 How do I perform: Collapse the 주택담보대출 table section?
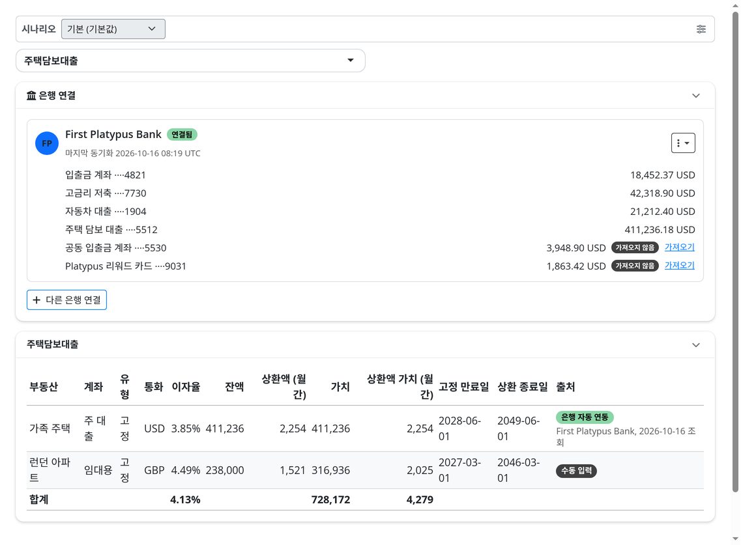click(x=696, y=344)
